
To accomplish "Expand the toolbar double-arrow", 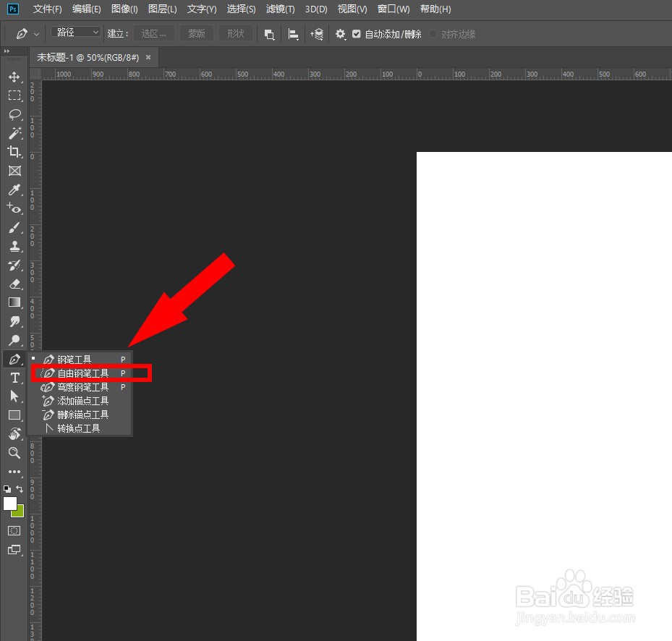I will (7, 51).
